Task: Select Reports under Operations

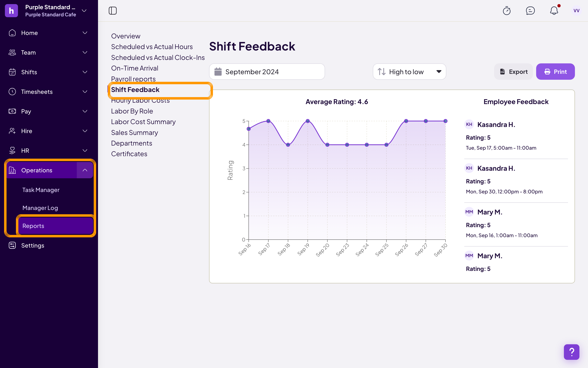Action: [56, 226]
